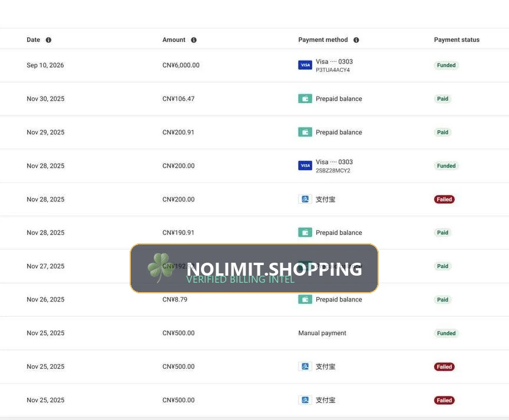Image resolution: width=509 pixels, height=420 pixels.
Task: Click Prepaid balance in the CN¥190.91 row
Action: coord(339,233)
